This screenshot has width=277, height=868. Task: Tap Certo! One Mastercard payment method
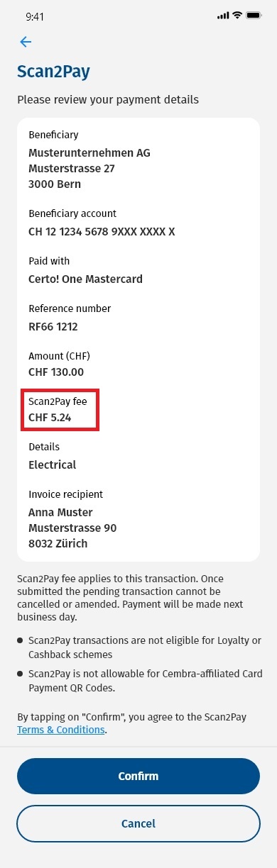85,279
